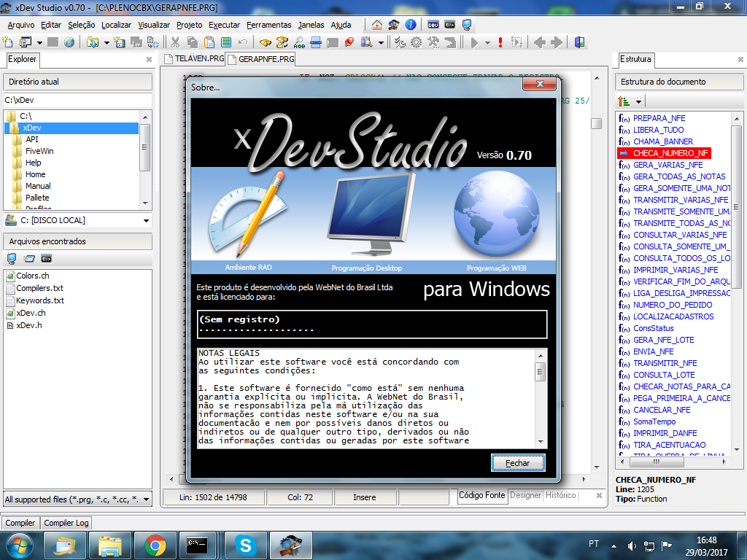Switch to the Compiler Log tab
This screenshot has height=560, width=747.
66,523
